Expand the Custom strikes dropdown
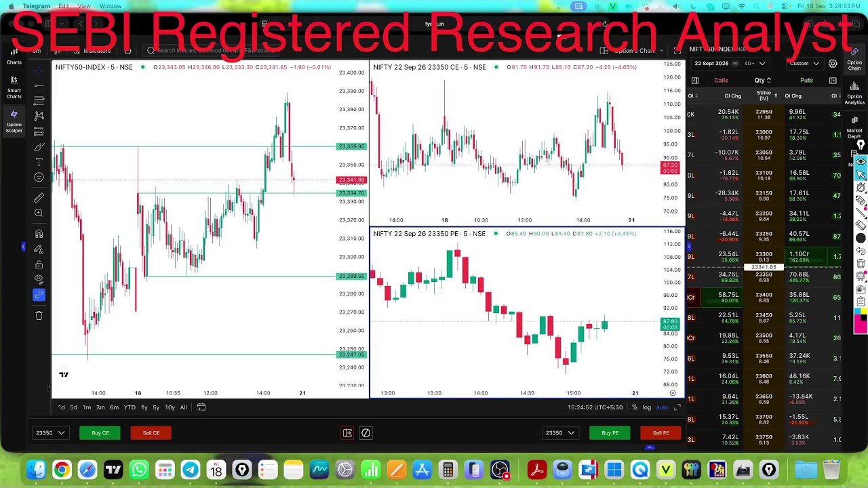 (804, 64)
